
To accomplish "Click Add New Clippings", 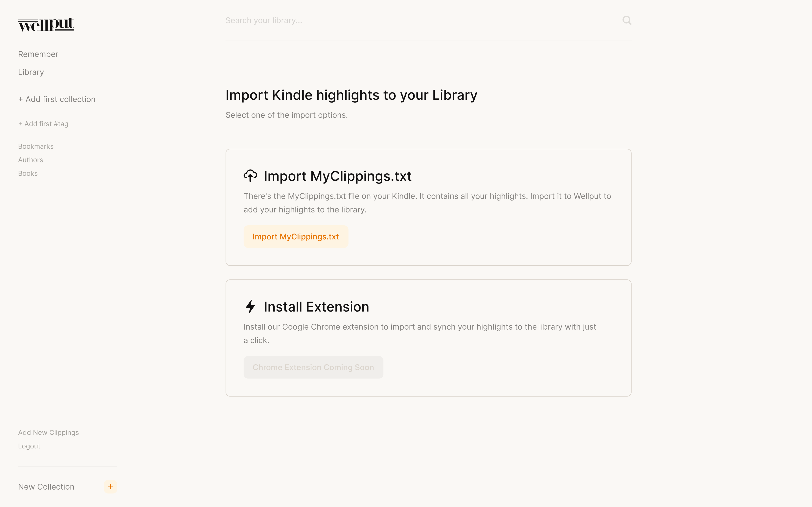I will point(48,433).
